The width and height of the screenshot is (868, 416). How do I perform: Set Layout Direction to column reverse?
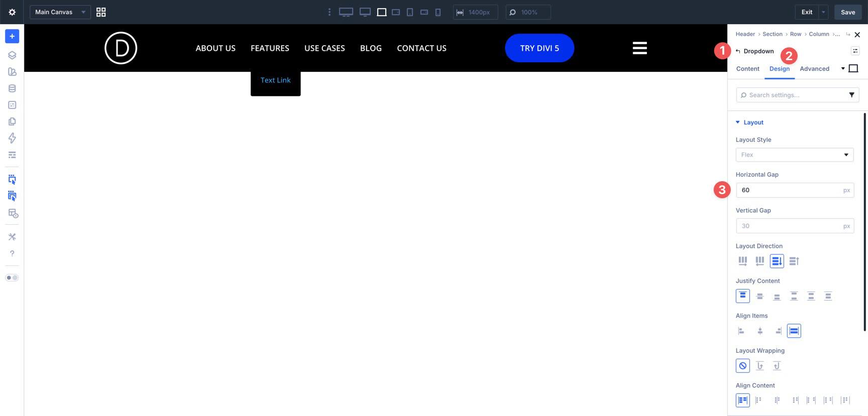[x=794, y=261]
